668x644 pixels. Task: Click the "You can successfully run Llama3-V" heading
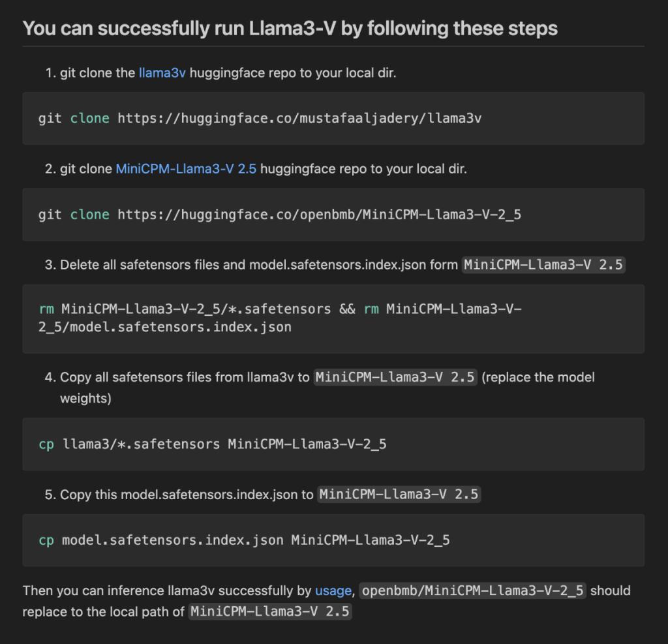click(x=290, y=28)
